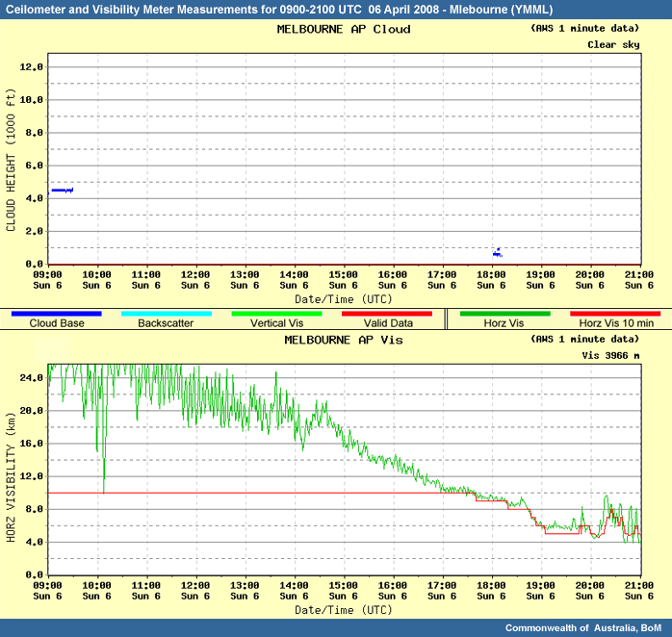Screen dimensions: 672x637
Task: Click the Horz Vis 10 min label
Action: pyautogui.click(x=617, y=323)
